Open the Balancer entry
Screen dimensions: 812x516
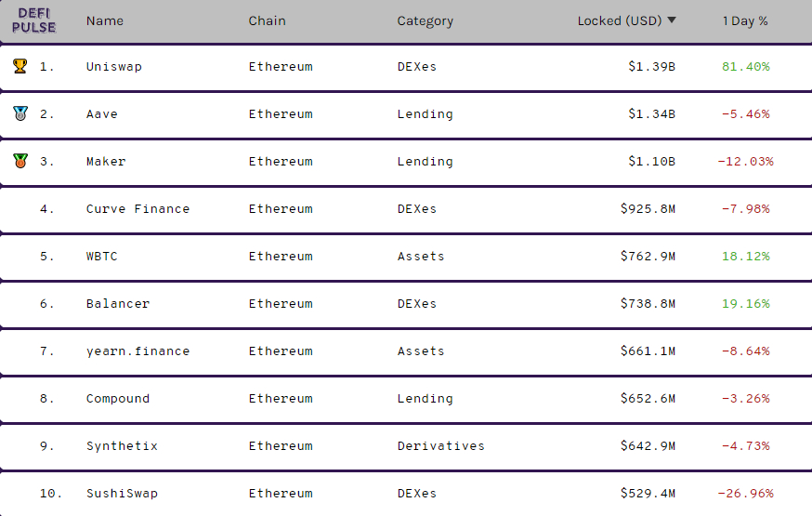tap(118, 304)
